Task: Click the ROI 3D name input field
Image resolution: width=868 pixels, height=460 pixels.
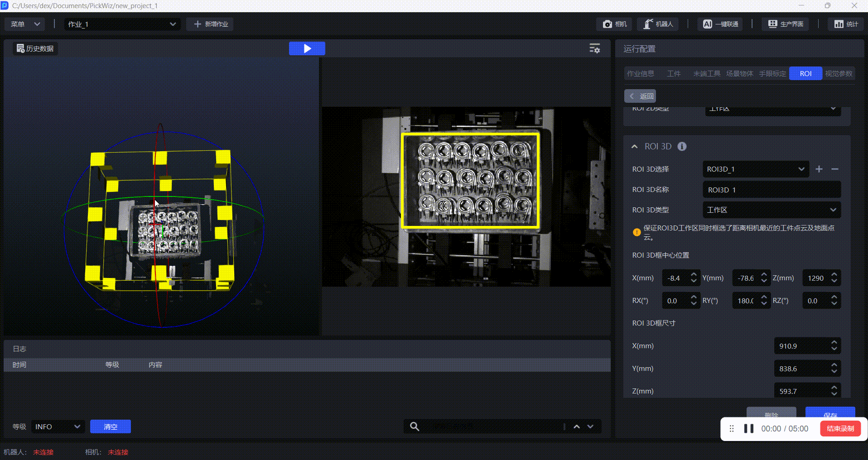Action: [772, 190]
